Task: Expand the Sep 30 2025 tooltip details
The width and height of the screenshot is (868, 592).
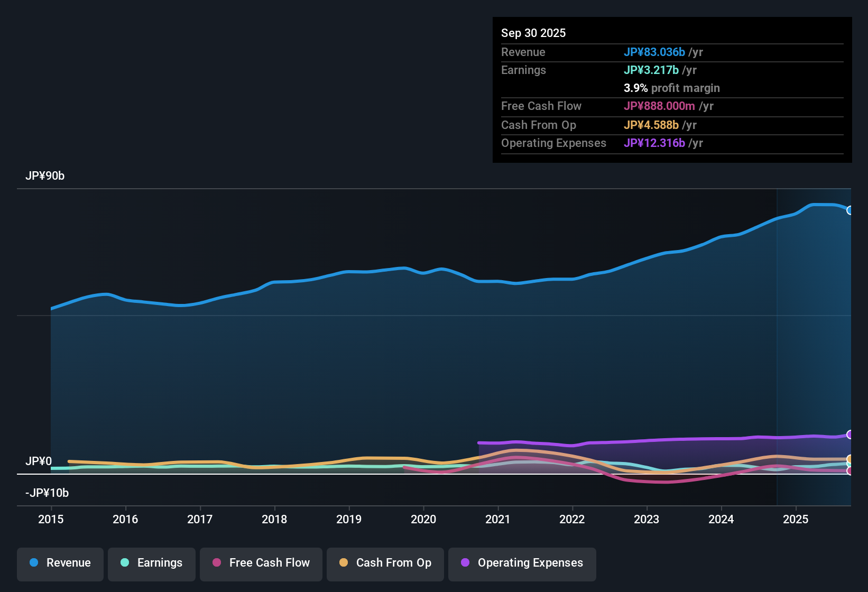Action: (533, 33)
